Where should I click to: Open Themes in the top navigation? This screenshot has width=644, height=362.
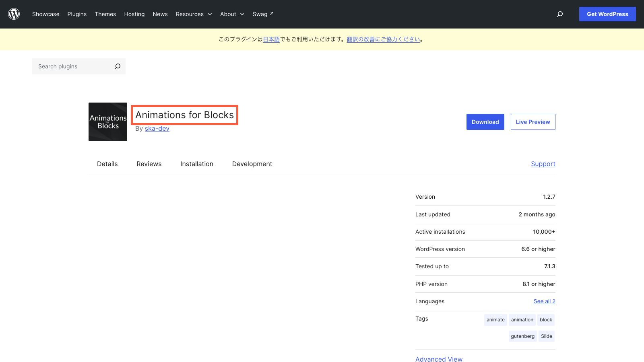105,14
